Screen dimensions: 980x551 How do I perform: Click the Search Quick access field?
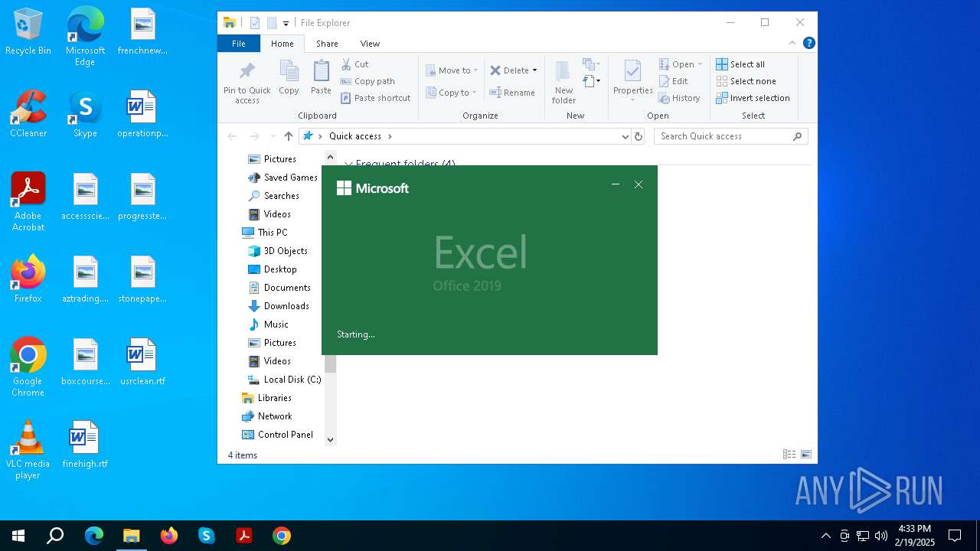point(731,136)
